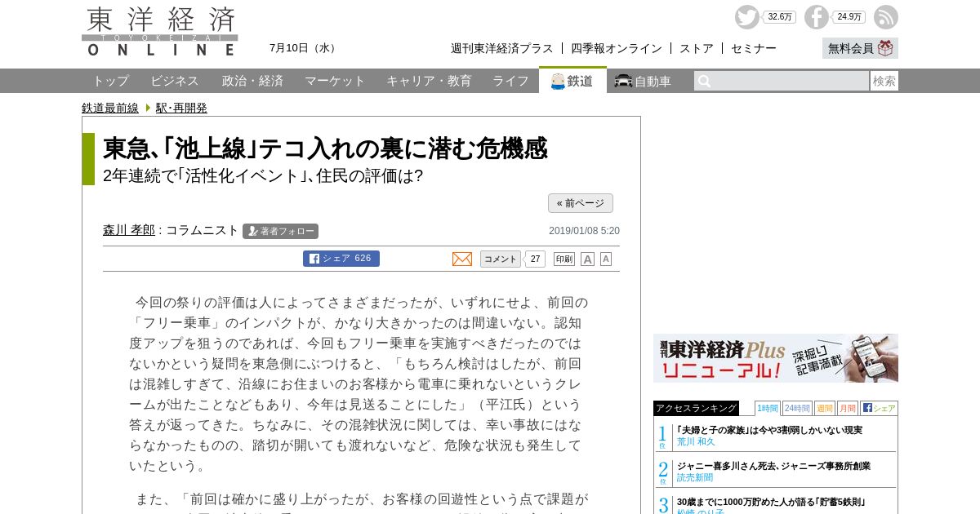Click the Toyo Keizai Online logo
The image size is (980, 514).
[x=160, y=32]
